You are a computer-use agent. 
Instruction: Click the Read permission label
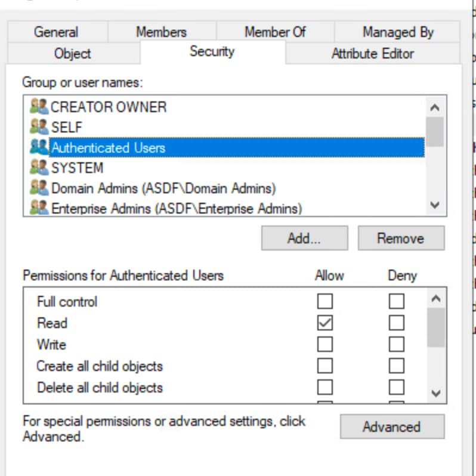[x=52, y=323]
